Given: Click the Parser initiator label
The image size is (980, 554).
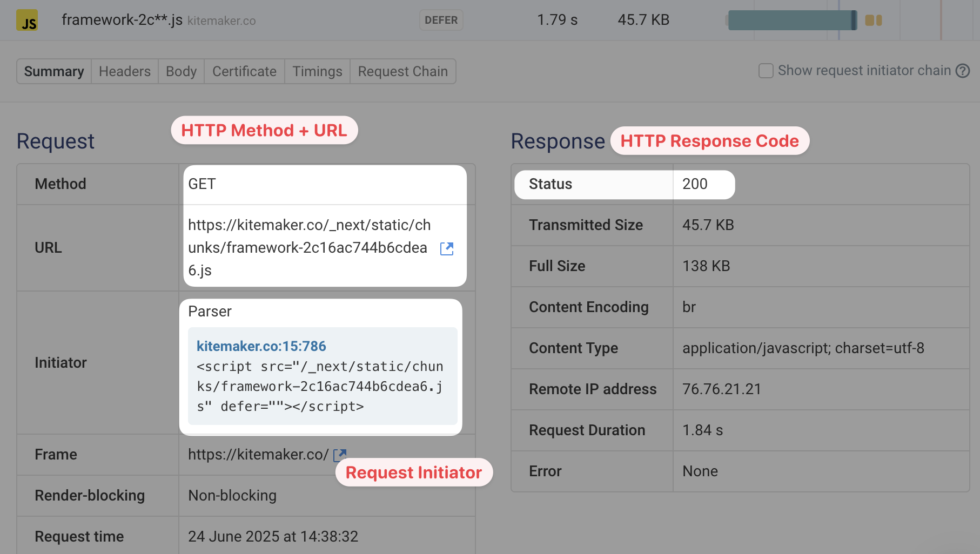Looking at the screenshot, I should [x=210, y=312].
